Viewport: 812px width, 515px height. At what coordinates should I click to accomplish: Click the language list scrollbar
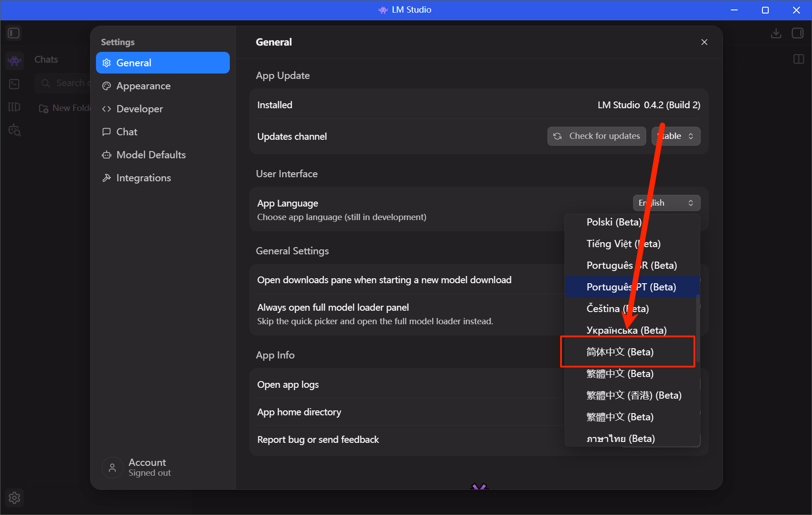point(698,328)
